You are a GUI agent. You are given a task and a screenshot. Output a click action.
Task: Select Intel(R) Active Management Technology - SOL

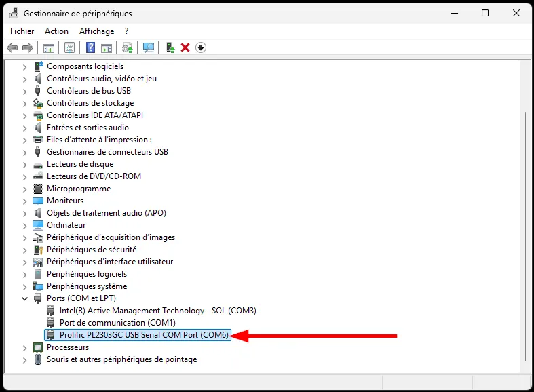157,311
